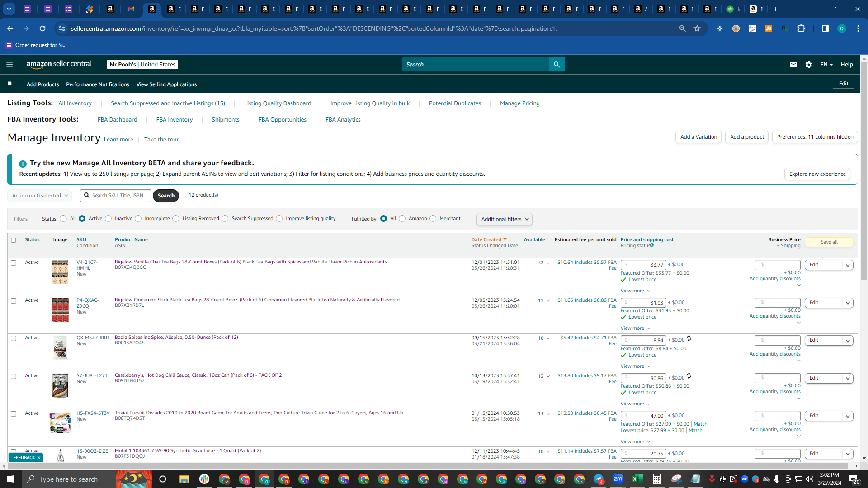Open Excel from the taskbar
Viewport: 868px width, 488px height.
pyautogui.click(x=637, y=479)
